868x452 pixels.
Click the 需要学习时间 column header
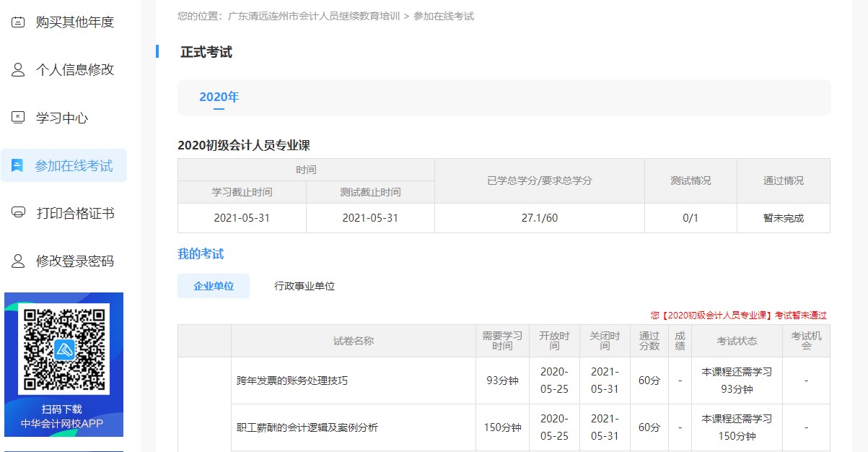pyautogui.click(x=502, y=341)
